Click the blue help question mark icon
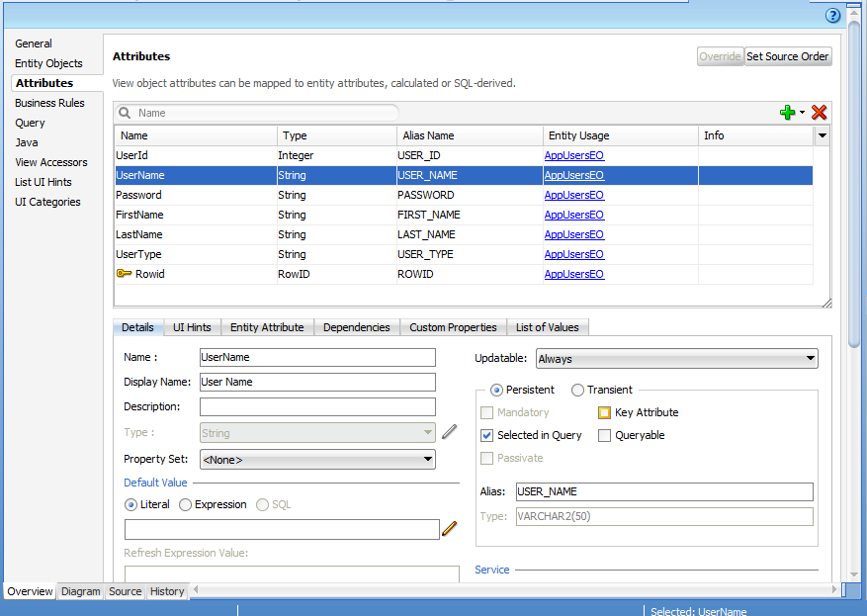Screen dimensions: 867x616 pos(832,16)
